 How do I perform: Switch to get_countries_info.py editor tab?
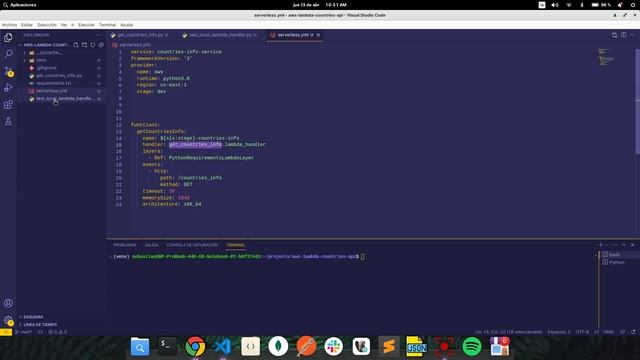coord(141,35)
